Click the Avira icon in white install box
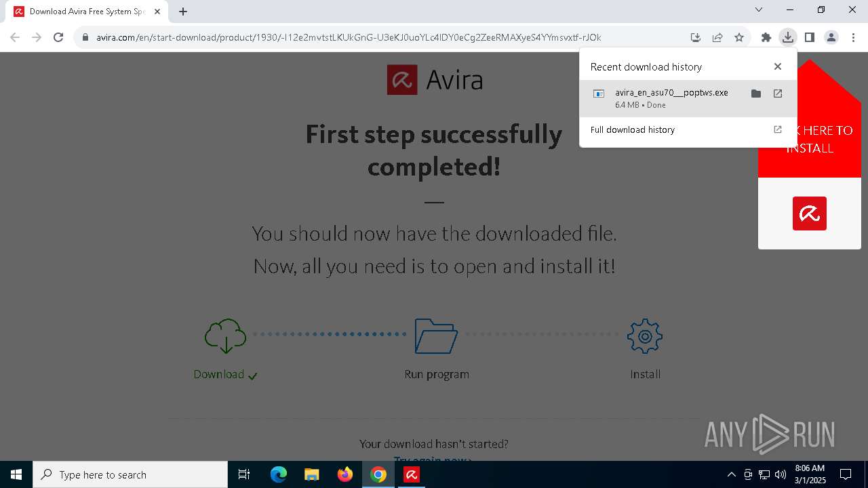The height and width of the screenshot is (488, 868). pos(810,213)
